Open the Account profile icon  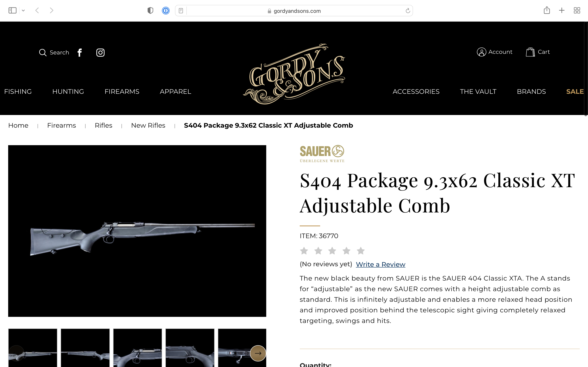click(481, 52)
